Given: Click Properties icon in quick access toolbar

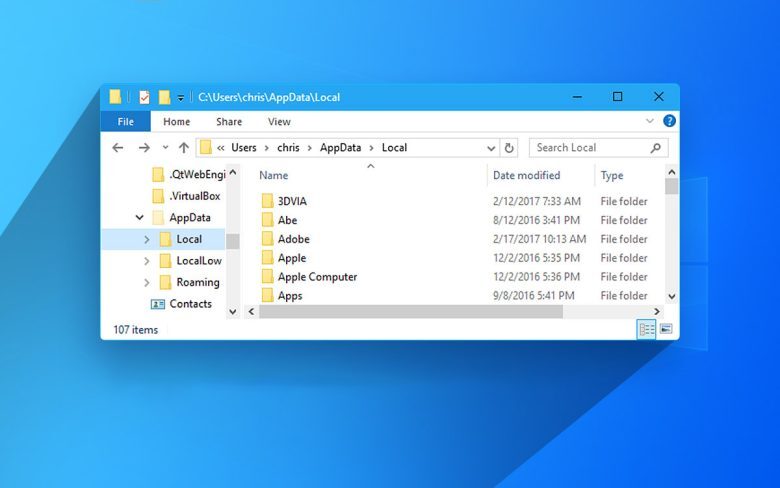Looking at the screenshot, I should [144, 97].
